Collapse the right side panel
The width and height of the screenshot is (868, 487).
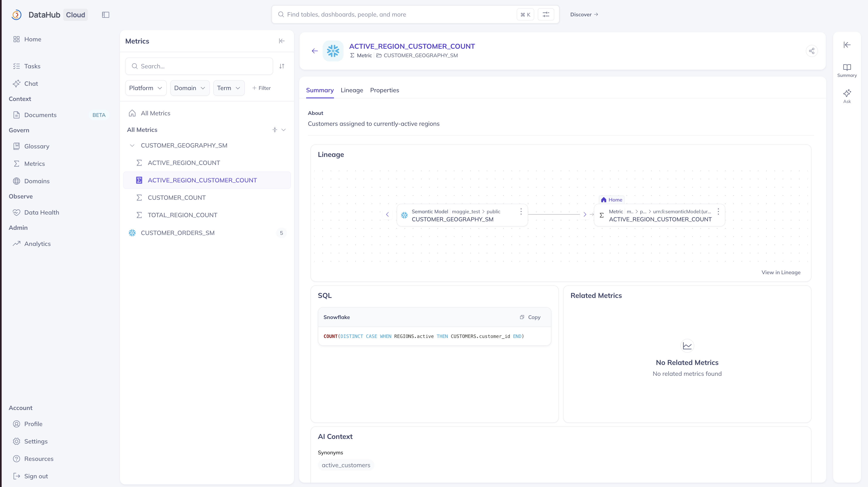(847, 45)
